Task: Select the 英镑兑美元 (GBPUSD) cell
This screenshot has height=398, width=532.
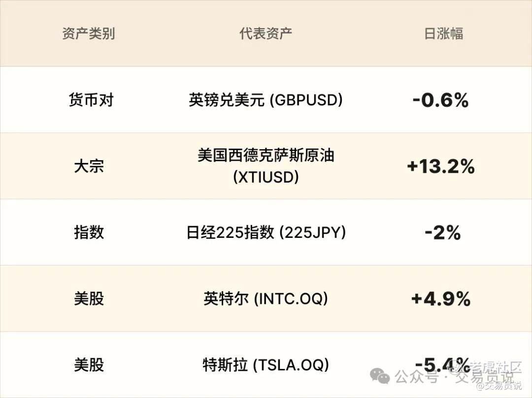Action: (x=266, y=100)
